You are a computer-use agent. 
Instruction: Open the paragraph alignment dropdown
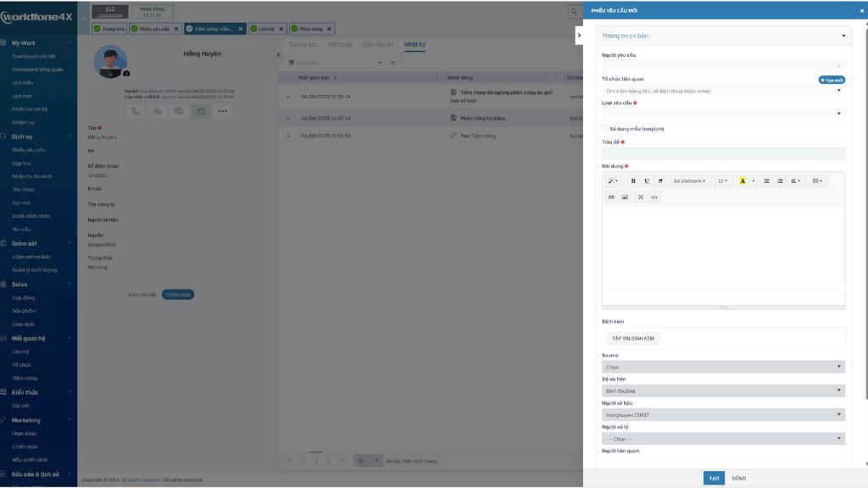[795, 181]
